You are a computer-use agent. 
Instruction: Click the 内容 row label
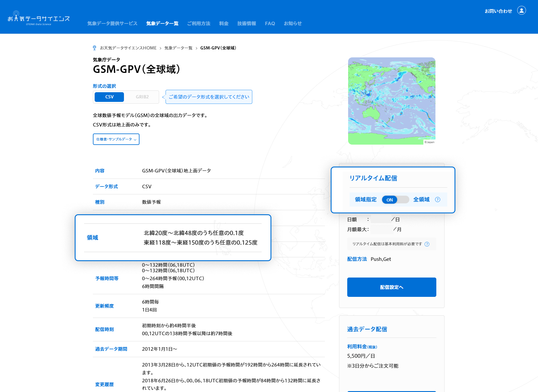pyautogui.click(x=100, y=171)
